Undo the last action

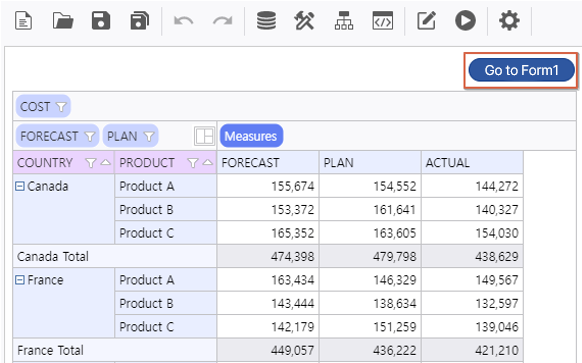(x=183, y=21)
